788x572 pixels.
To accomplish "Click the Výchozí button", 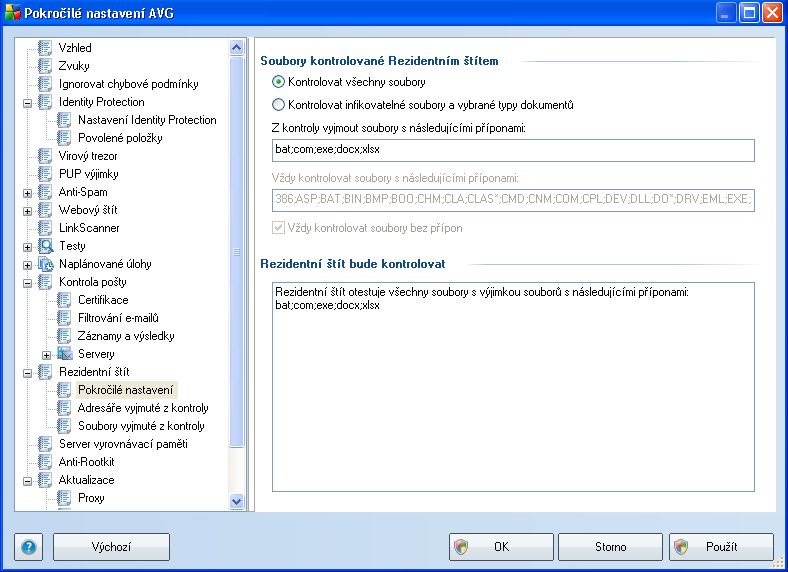I will (111, 547).
